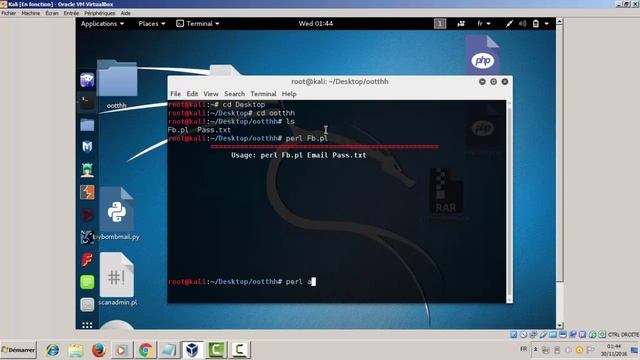640x360 pixels.
Task: Click the volume icon in the top bar
Action: pyautogui.click(x=522, y=24)
